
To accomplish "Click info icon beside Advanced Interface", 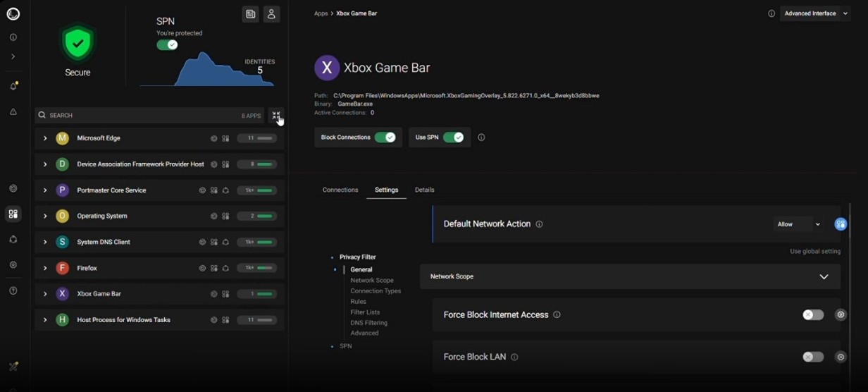I will coord(771,13).
